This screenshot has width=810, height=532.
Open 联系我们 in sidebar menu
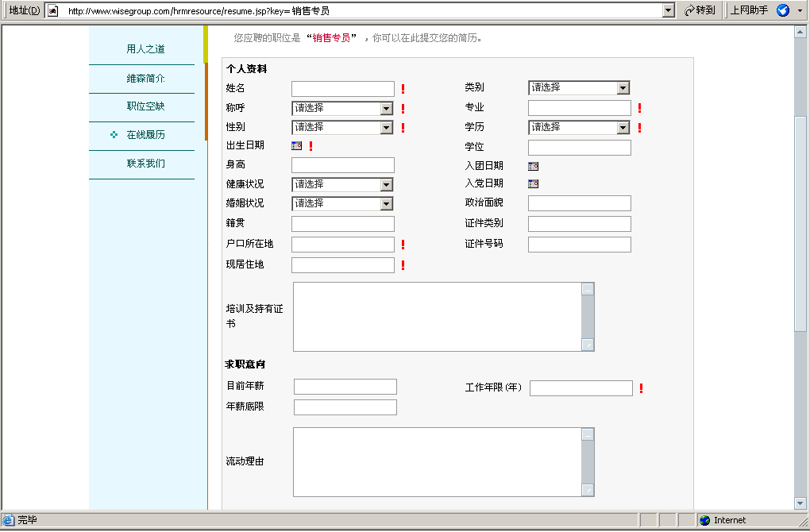[145, 164]
